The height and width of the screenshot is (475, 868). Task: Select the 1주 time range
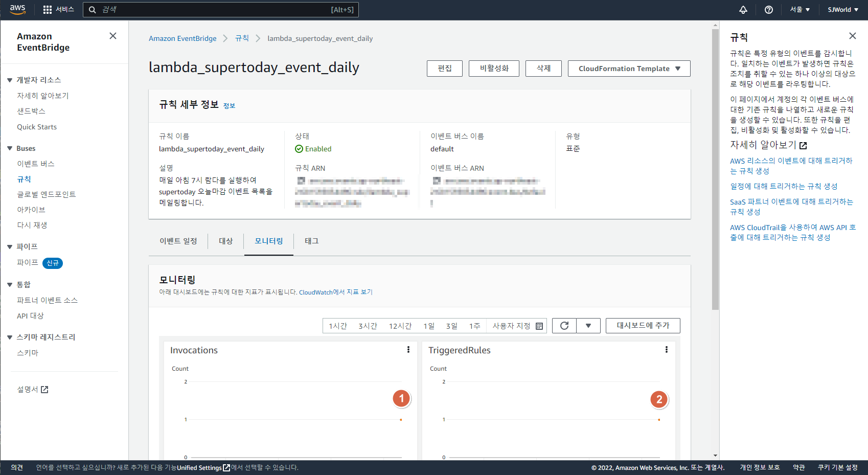pyautogui.click(x=475, y=326)
